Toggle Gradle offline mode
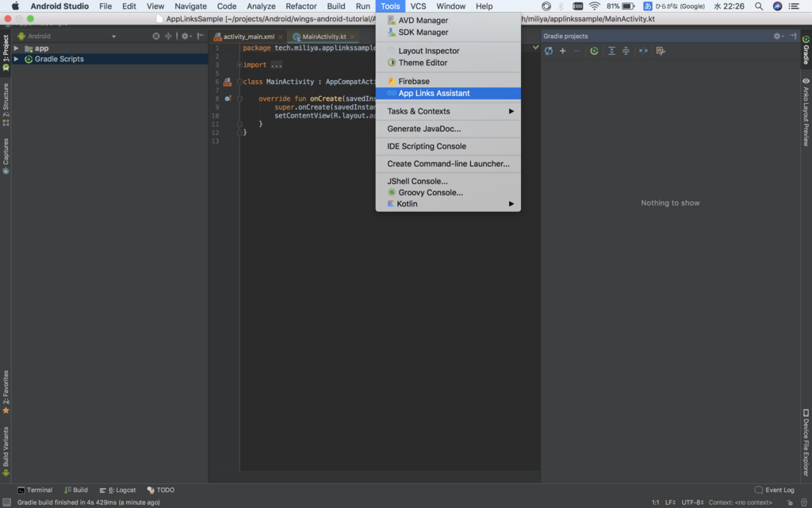The height and width of the screenshot is (508, 812). 643,51
